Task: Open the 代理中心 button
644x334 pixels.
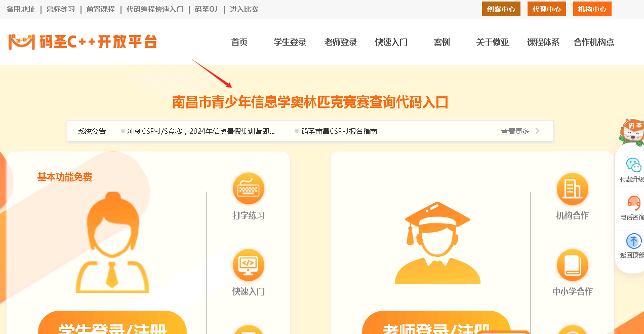Action: tap(546, 9)
